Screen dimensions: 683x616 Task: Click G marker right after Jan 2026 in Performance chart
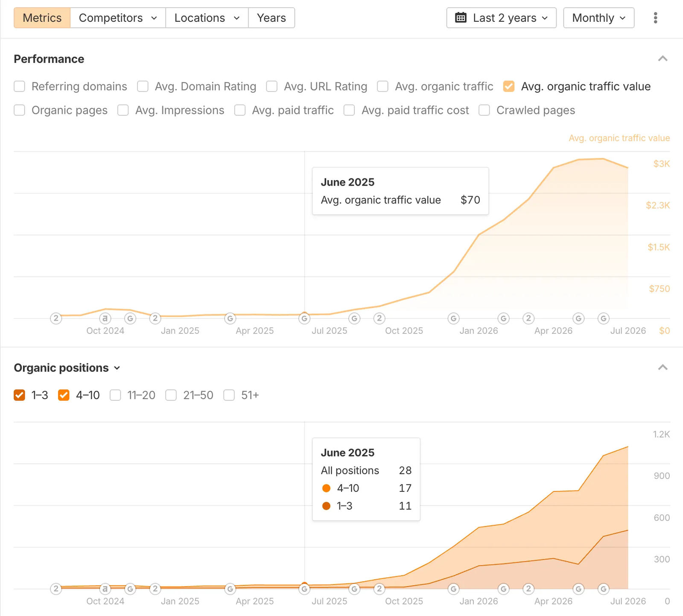coord(504,318)
